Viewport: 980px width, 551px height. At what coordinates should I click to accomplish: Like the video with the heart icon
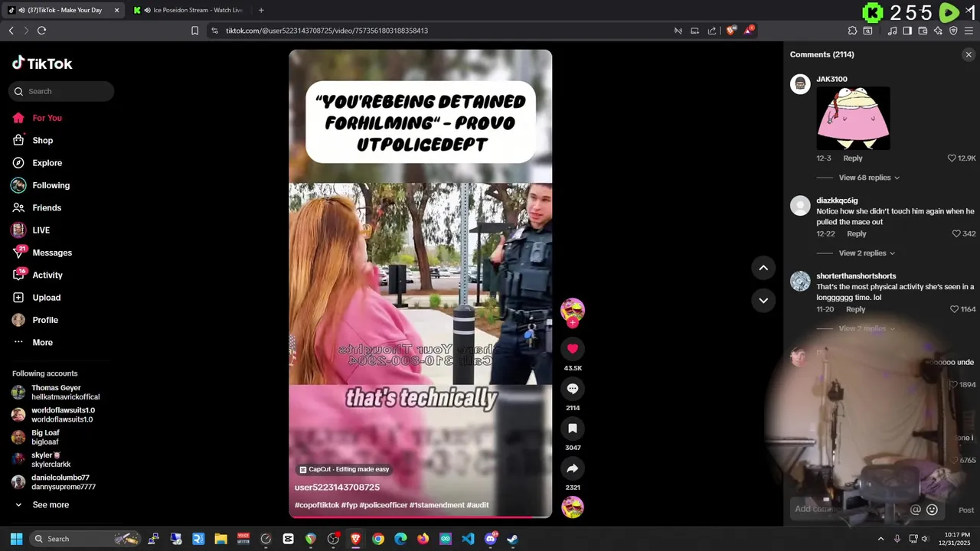[x=573, y=349]
